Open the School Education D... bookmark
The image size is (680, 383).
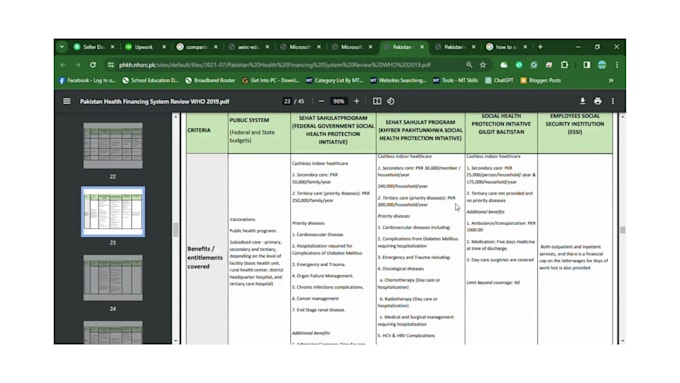150,80
